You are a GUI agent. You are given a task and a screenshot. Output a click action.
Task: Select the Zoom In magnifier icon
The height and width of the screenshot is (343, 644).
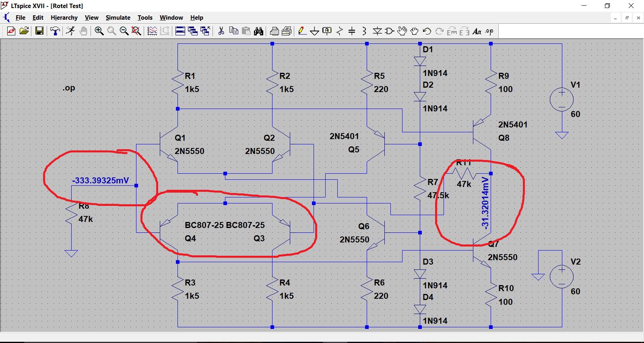pyautogui.click(x=99, y=31)
